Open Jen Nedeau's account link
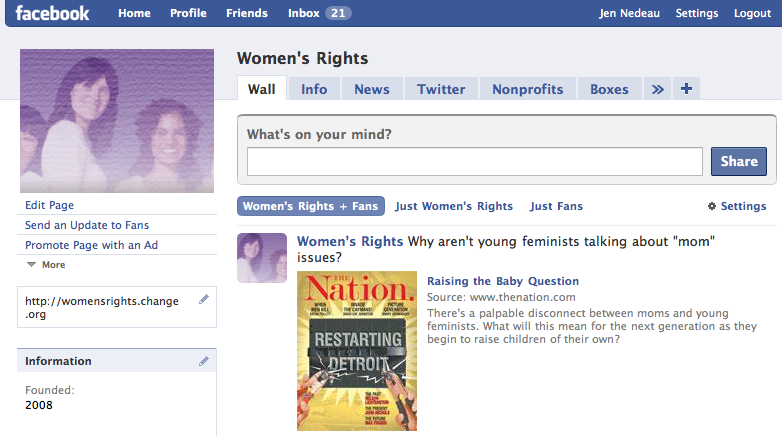This screenshot has width=782, height=436. (629, 13)
